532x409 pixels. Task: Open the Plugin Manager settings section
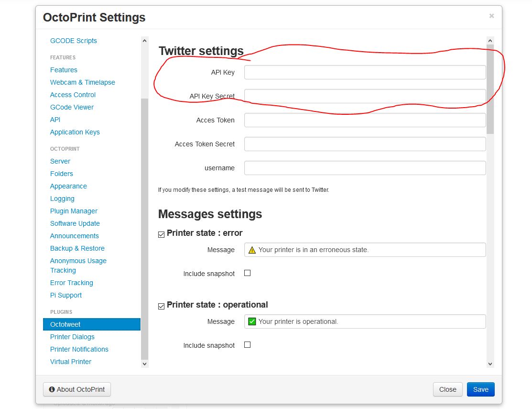pyautogui.click(x=74, y=211)
